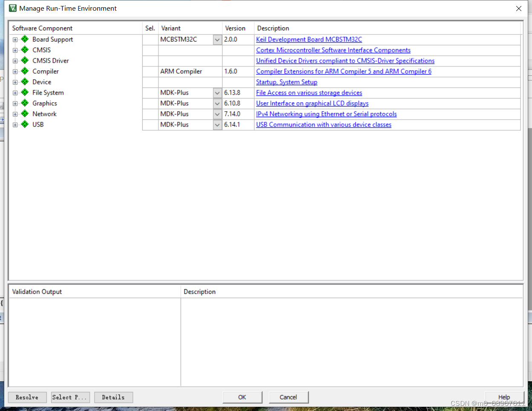Click the Details button

[113, 397]
